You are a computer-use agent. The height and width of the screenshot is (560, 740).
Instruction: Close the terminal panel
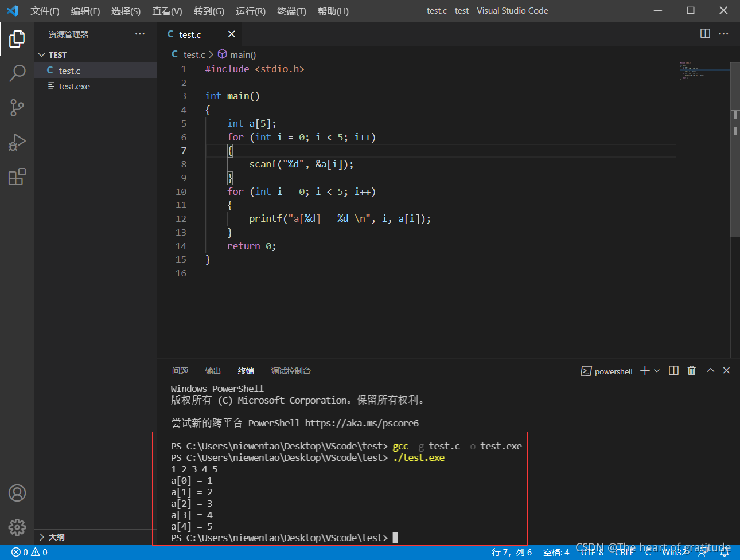tap(726, 370)
